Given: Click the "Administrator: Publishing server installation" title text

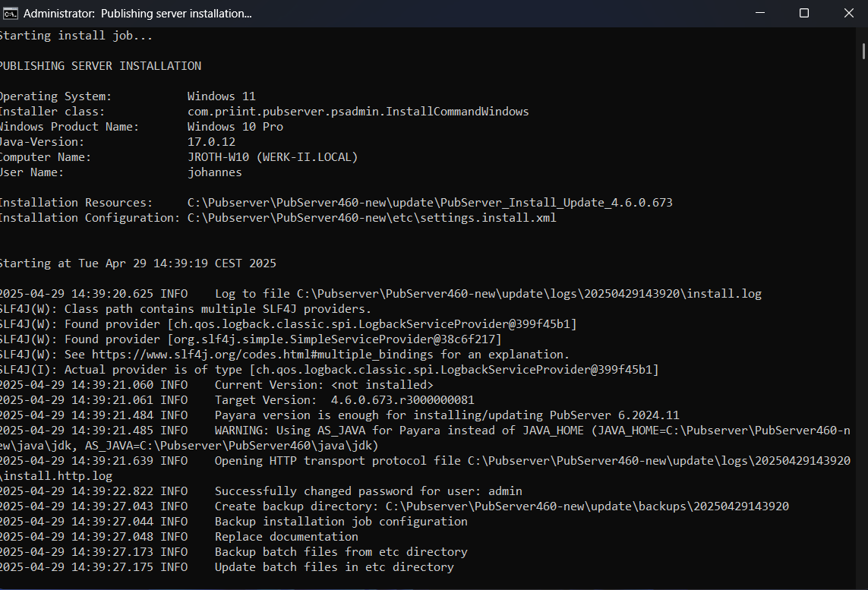Looking at the screenshot, I should pos(137,14).
